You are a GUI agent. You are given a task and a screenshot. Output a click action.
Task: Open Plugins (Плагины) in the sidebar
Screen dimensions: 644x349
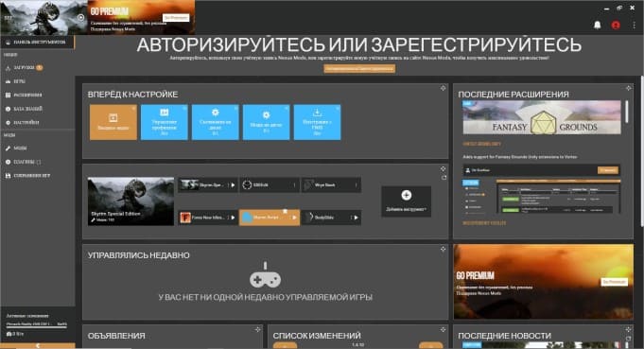pyautogui.click(x=37, y=162)
